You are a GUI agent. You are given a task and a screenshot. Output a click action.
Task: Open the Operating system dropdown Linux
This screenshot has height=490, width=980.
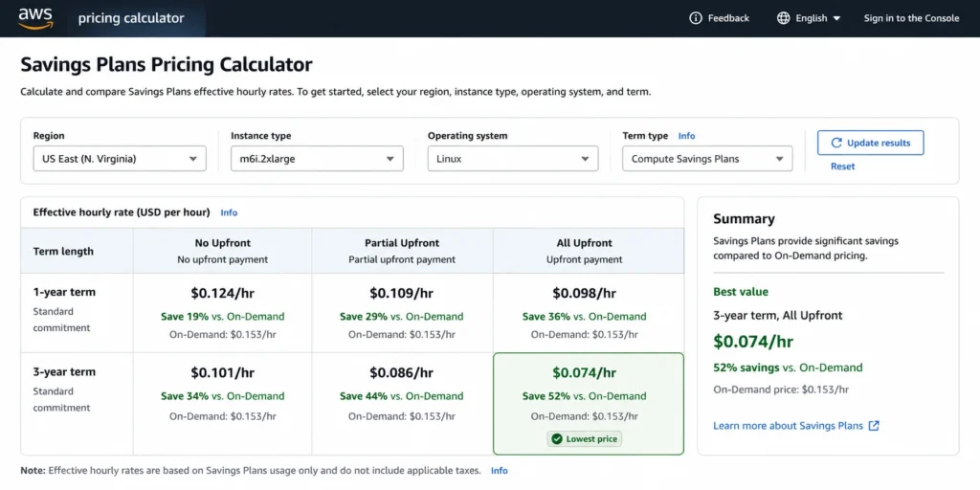point(513,159)
